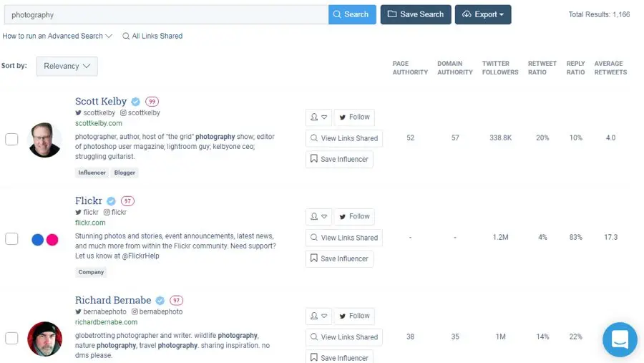The height and width of the screenshot is (363, 644).
Task: Click the blue Search button
Action: coord(352,14)
